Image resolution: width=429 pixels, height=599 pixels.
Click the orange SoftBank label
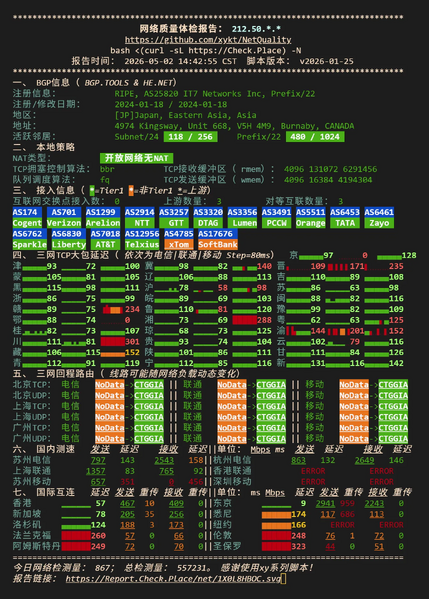click(x=218, y=244)
